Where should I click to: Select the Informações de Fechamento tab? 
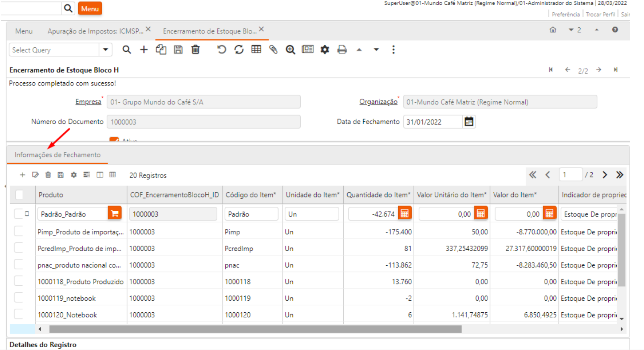click(57, 155)
